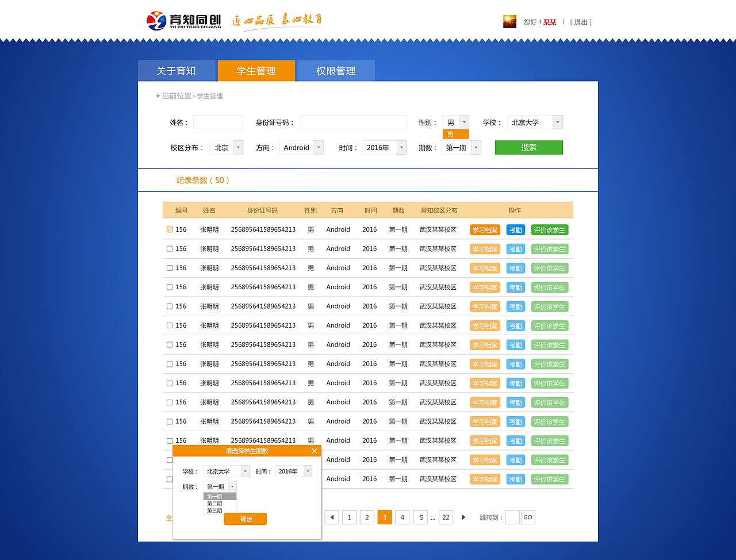The height and width of the screenshot is (560, 736).
Task: Jump to last page 22
Action: [446, 517]
